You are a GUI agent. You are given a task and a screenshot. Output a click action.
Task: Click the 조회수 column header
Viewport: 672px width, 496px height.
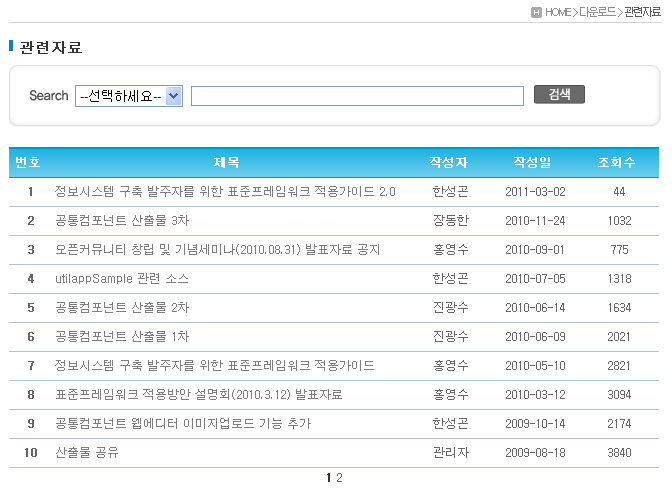pyautogui.click(x=617, y=162)
